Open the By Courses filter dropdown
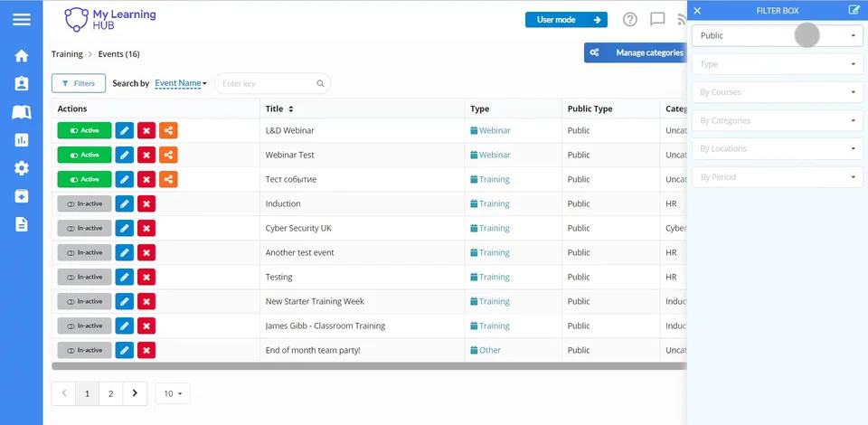This screenshot has height=425, width=868. pyautogui.click(x=778, y=92)
